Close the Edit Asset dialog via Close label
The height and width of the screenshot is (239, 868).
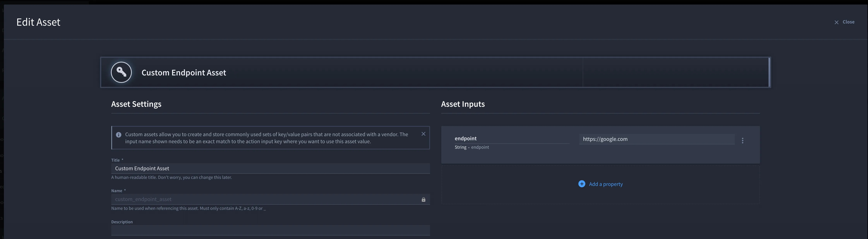(848, 22)
